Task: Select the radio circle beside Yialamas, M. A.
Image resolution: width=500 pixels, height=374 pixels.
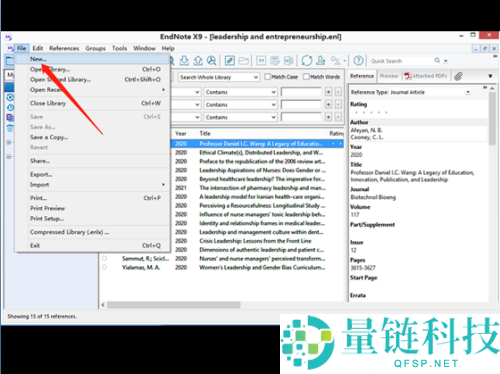Action: coord(104,267)
